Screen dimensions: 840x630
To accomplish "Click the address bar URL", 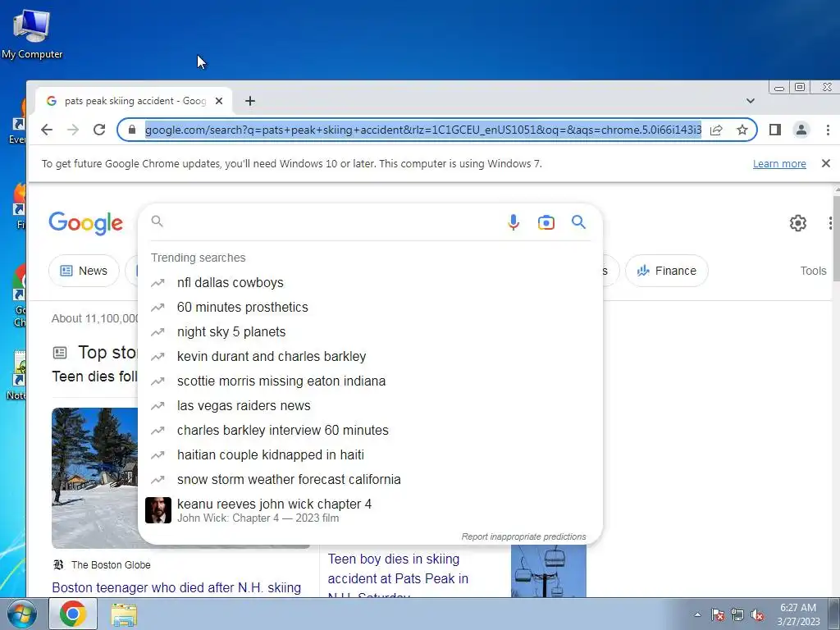I will pos(423,130).
